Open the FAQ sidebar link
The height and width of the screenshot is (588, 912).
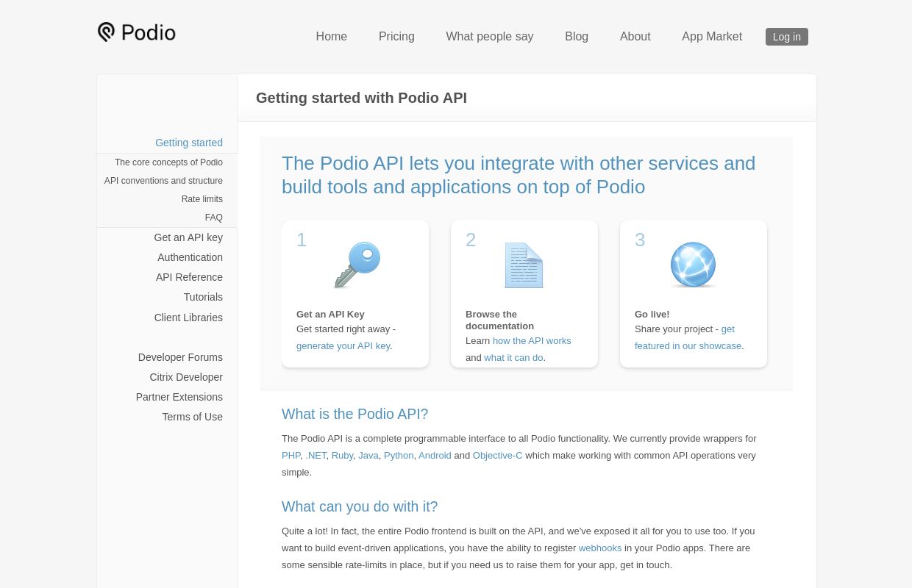click(x=214, y=218)
